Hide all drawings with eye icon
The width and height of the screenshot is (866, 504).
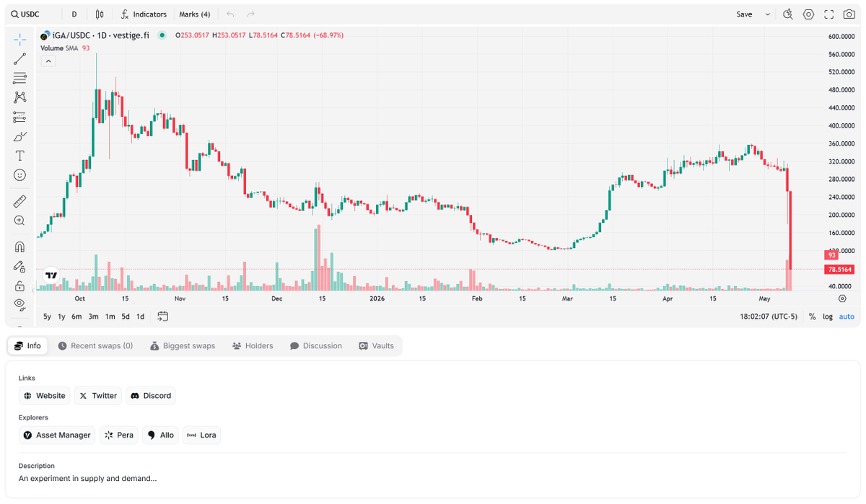tap(19, 304)
